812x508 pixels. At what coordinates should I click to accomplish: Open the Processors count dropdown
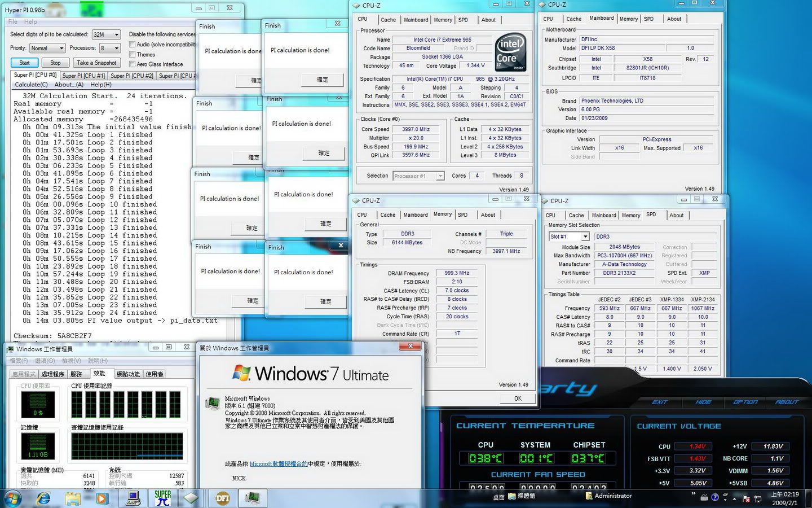109,48
